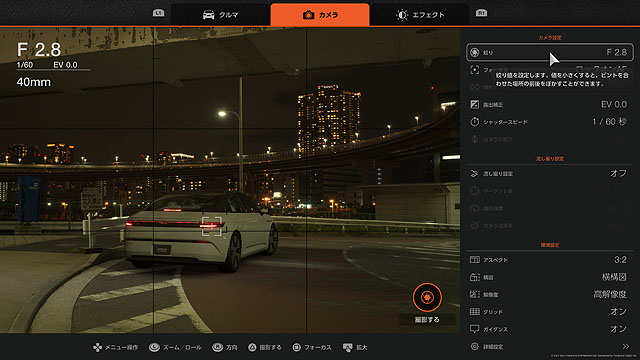
Task: Click the focus bracket on the car
Action: pos(212,226)
